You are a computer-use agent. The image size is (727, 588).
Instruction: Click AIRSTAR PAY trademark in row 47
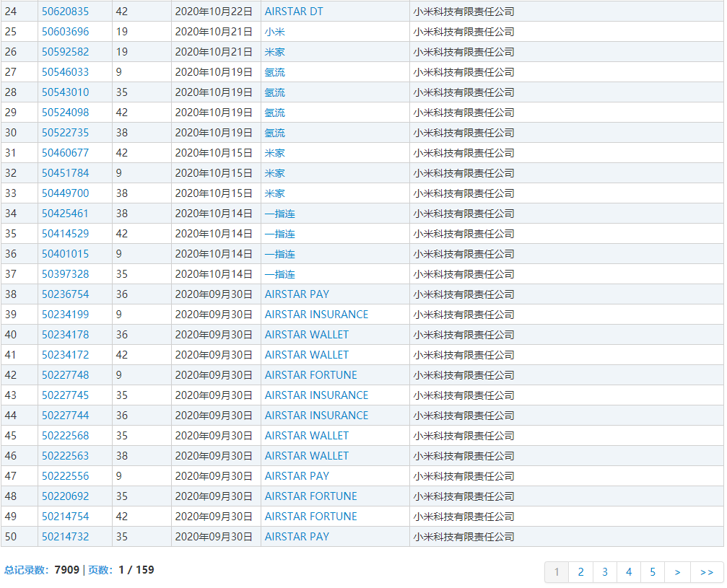coord(297,476)
